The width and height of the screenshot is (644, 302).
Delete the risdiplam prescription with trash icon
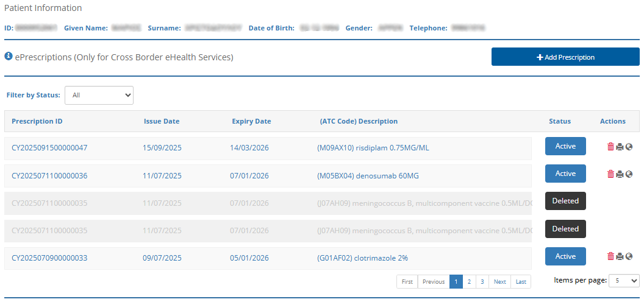pos(610,147)
